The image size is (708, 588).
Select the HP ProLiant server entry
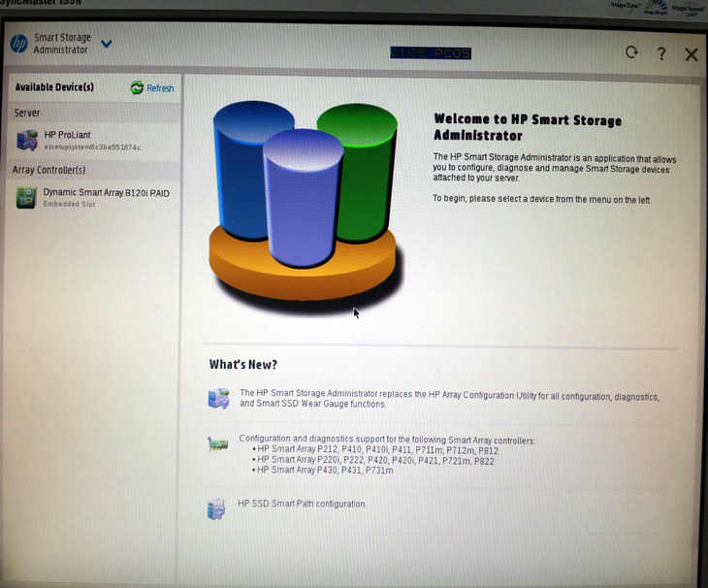click(x=94, y=141)
